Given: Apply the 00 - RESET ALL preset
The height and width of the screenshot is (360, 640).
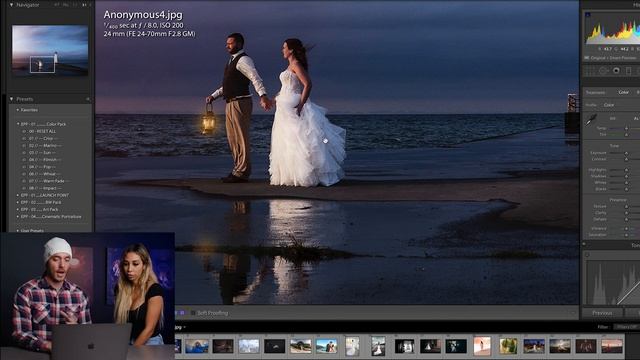Looking at the screenshot, I should 42,131.
